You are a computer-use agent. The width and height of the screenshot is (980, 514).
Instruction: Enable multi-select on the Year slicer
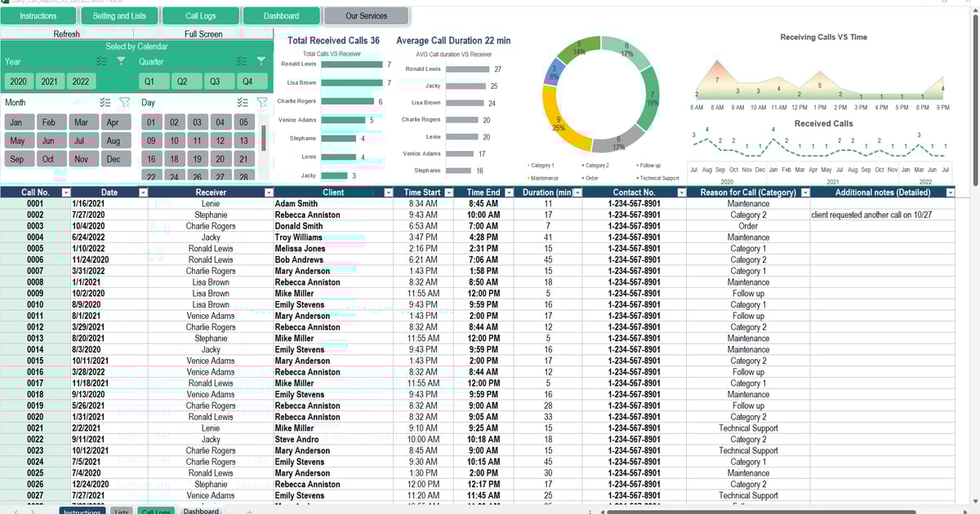tap(102, 62)
